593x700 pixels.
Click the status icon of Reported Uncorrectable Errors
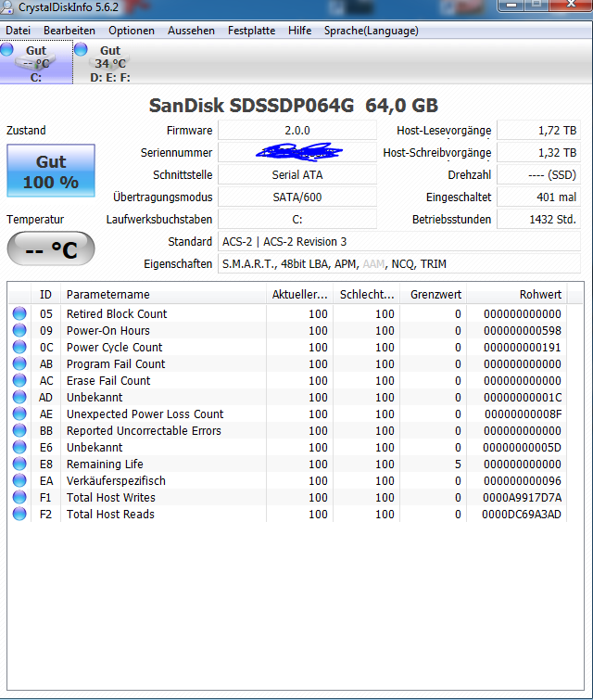[x=19, y=430]
